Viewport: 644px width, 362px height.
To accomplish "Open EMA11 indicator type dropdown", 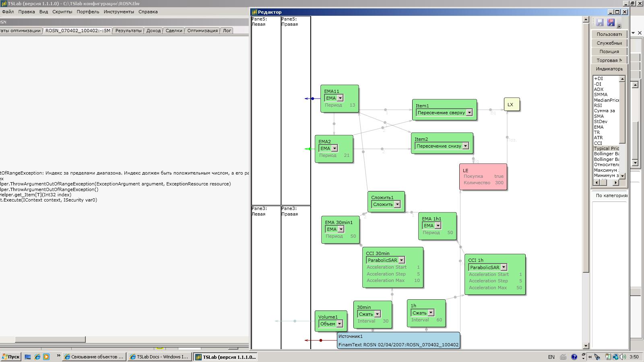I will coord(340,98).
